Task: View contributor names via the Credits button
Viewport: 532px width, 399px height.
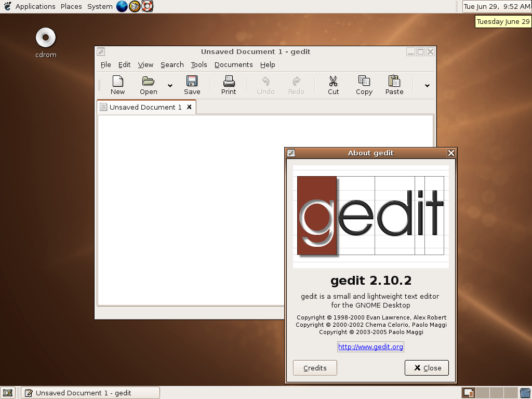Action: pyautogui.click(x=315, y=367)
